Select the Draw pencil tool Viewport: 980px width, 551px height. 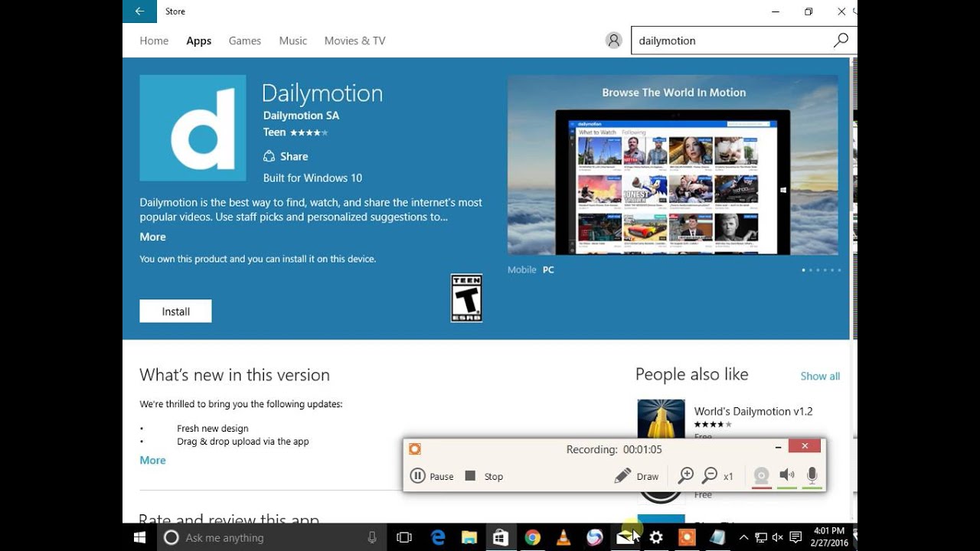(x=636, y=476)
